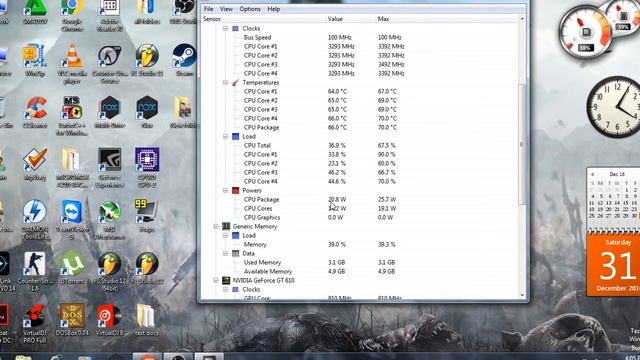The height and width of the screenshot is (360, 640).
Task: Collapse the NVIDIA GeForce GT 610 node
Action: click(216, 280)
